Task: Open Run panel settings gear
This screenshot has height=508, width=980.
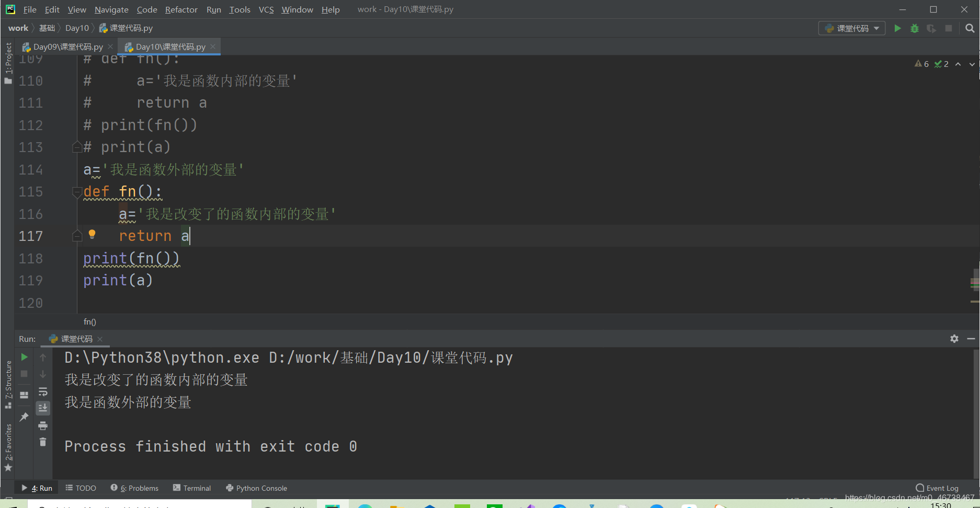Action: (x=954, y=339)
